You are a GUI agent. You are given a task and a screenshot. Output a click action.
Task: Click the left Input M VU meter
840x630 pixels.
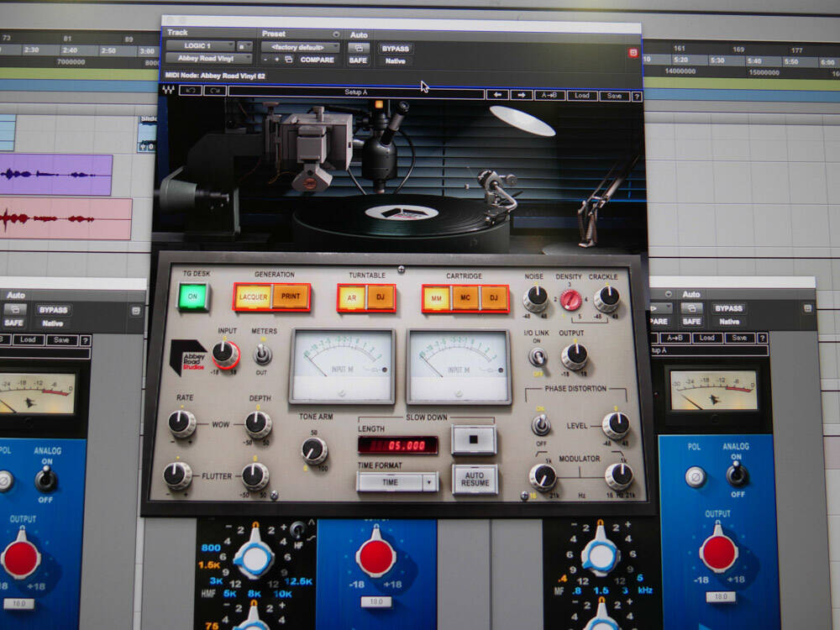click(342, 366)
